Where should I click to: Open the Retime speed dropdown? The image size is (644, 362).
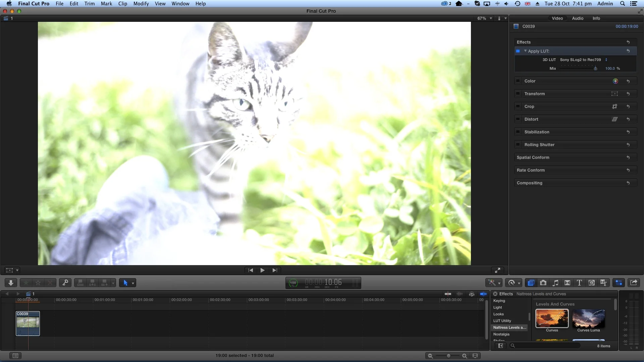514,283
